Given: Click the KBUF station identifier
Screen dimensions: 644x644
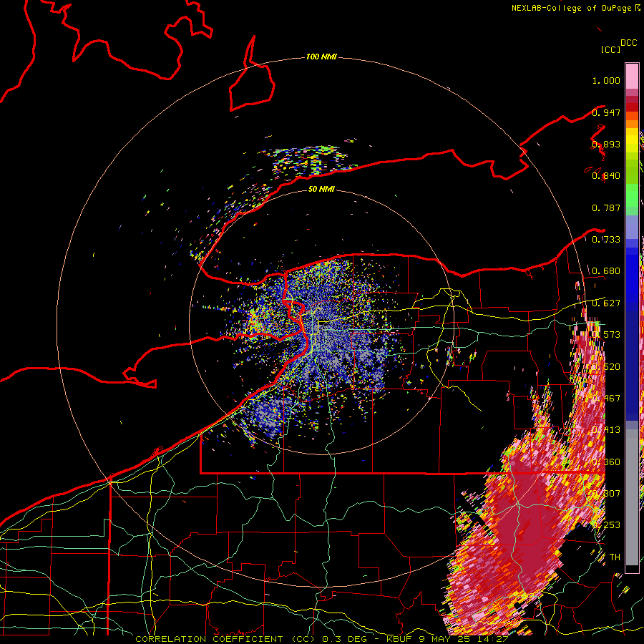Looking at the screenshot, I should coord(399,639).
